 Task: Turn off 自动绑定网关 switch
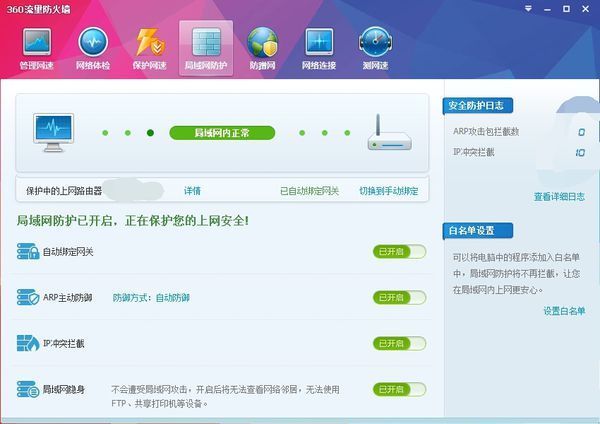coord(399,252)
